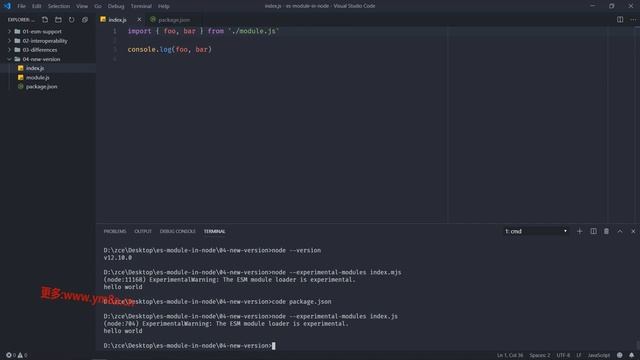Screen dimensions: 640x360
Task: Refresh the Explorer file tree
Action: (71, 20)
